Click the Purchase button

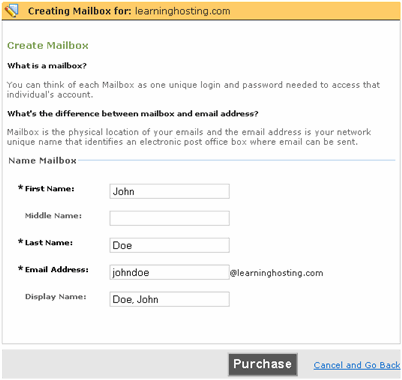263,364
